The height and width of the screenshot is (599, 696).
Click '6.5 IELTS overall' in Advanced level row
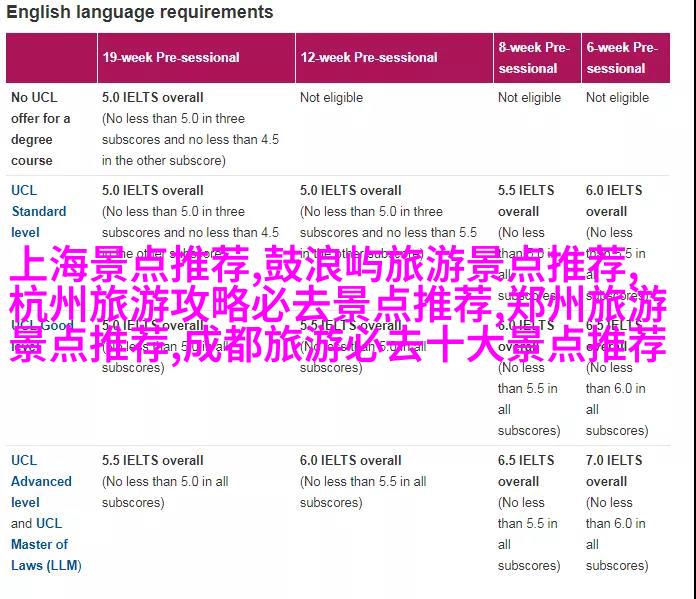(526, 471)
